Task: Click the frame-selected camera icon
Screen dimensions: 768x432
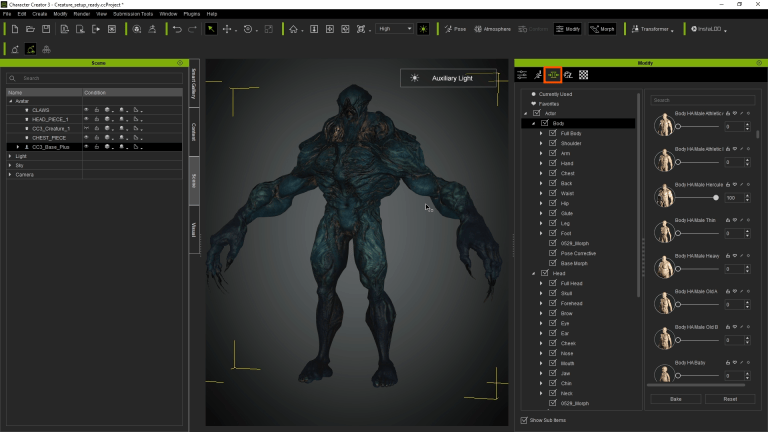Action: [361, 29]
